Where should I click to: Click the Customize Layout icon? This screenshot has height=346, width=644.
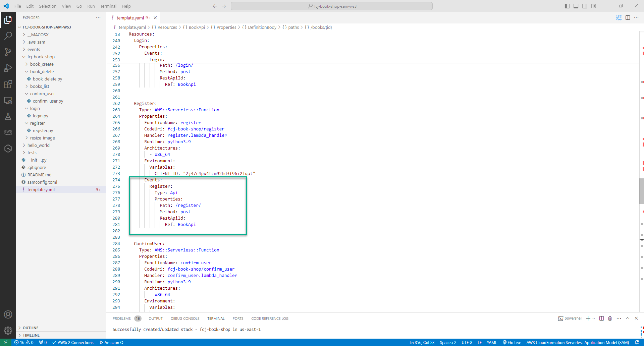[x=594, y=6]
